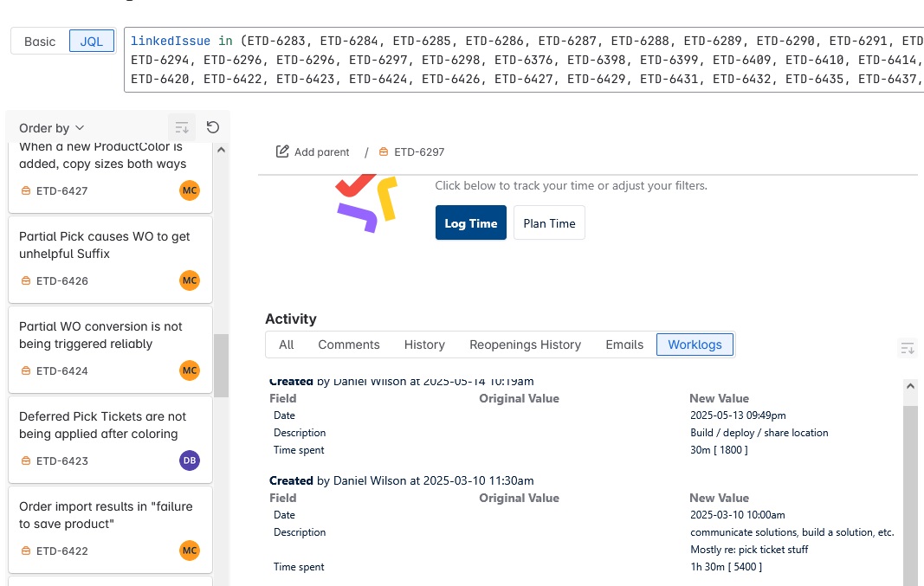Click issue type icon beside ETD-6422
This screenshot has width=924, height=586.
[26, 551]
